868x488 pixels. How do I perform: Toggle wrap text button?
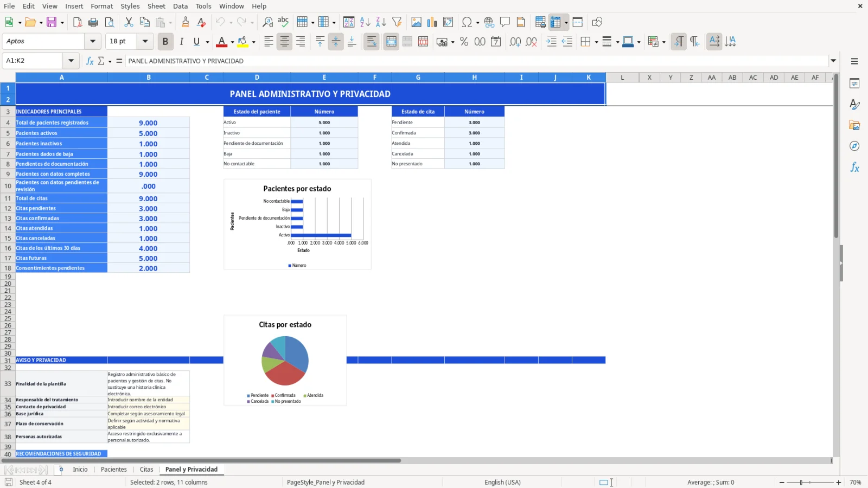[372, 42]
